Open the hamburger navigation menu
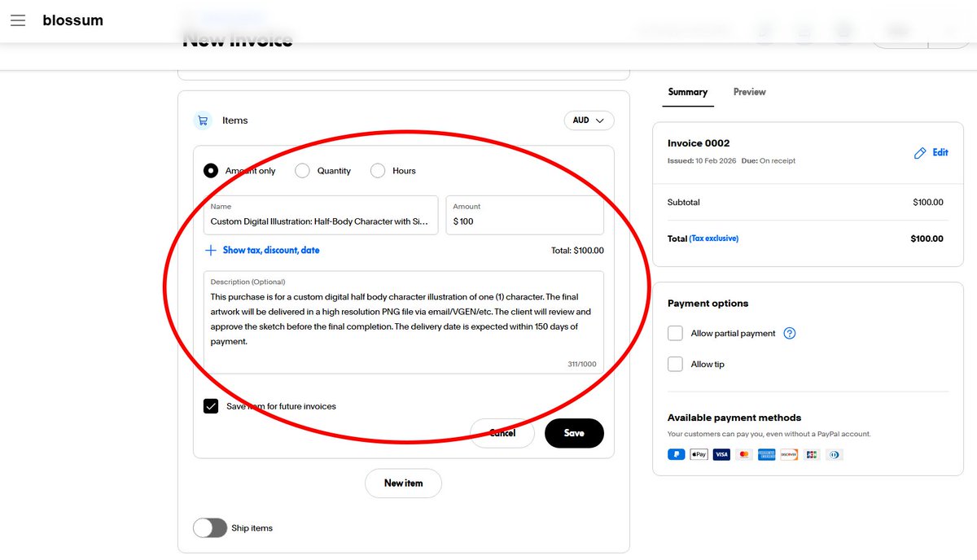This screenshot has height=560, width=977. coord(18,20)
